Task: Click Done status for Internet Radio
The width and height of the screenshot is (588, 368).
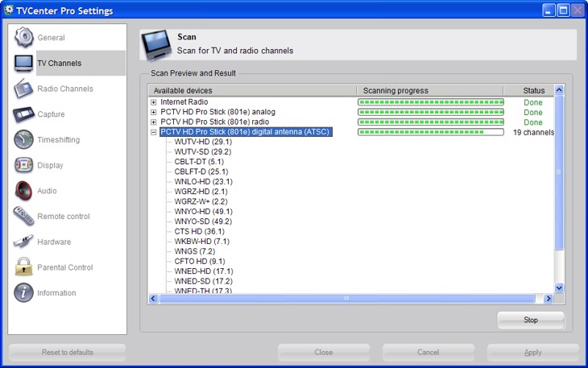Action: [x=533, y=102]
